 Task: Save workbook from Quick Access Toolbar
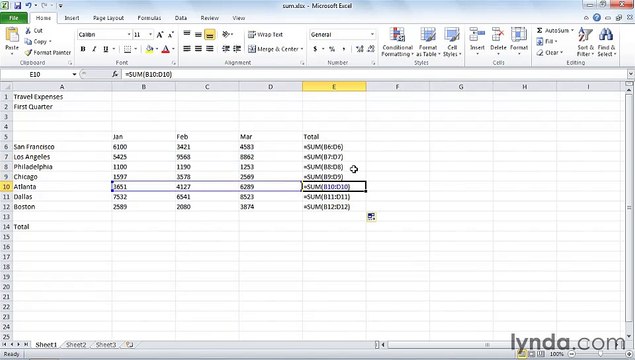[18, 6]
